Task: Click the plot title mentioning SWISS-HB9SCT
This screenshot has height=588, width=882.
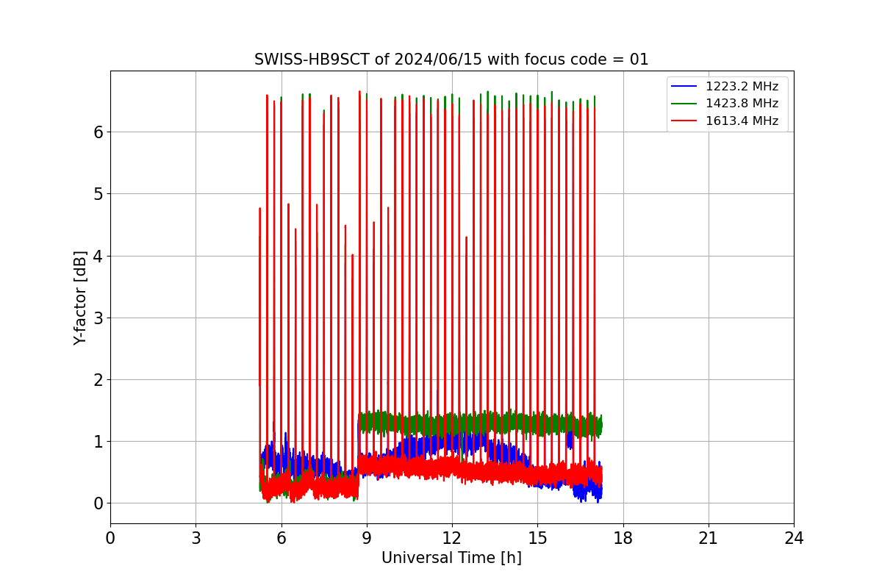Action: click(x=451, y=60)
